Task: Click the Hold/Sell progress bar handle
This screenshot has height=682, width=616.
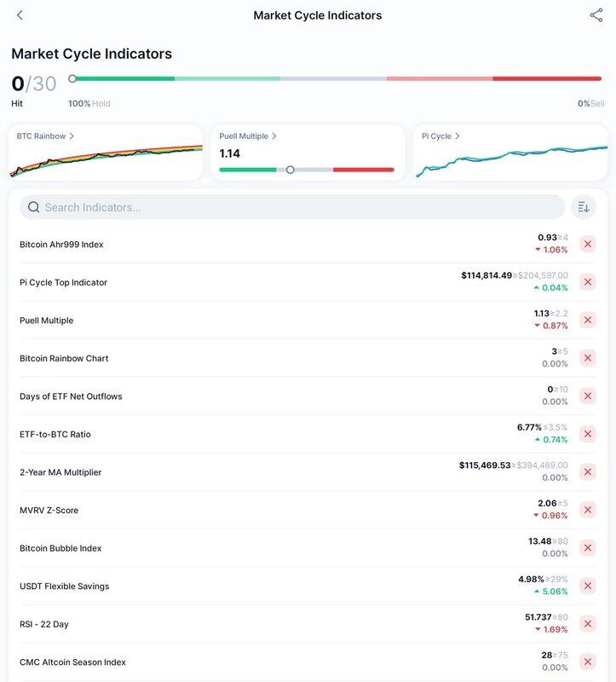Action: click(72, 78)
